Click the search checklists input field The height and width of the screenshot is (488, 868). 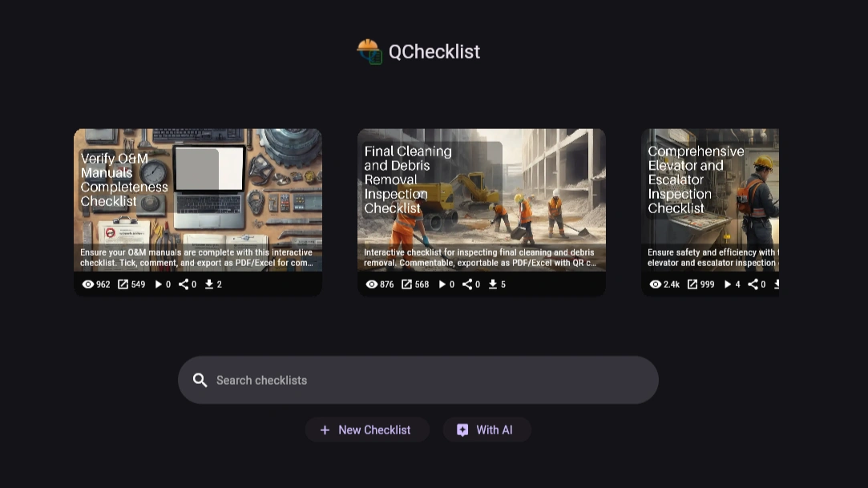click(x=418, y=380)
